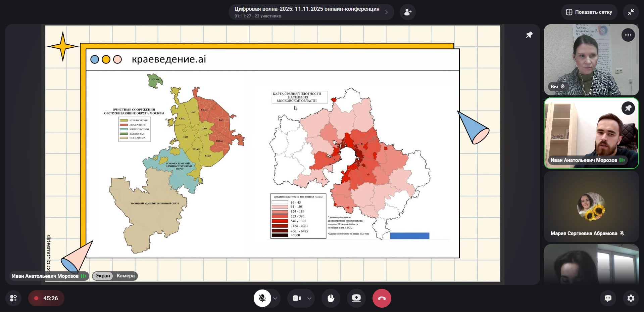Unpin the shared screen presentation

pyautogui.click(x=529, y=35)
